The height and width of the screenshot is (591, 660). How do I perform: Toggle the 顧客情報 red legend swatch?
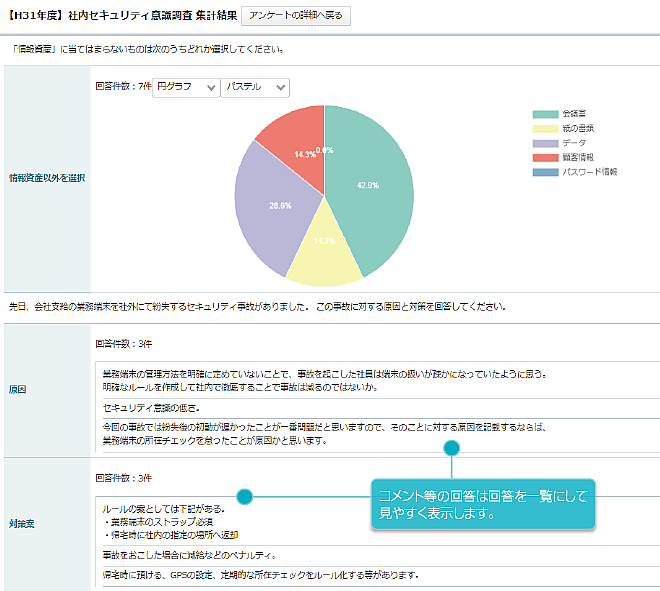[545, 157]
